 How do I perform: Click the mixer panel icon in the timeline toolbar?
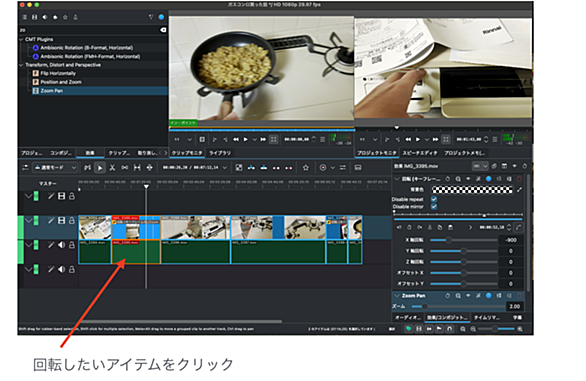tap(342, 168)
